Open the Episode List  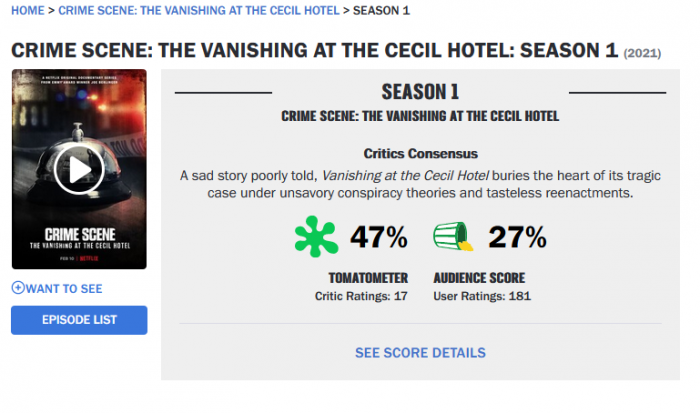pyautogui.click(x=79, y=320)
